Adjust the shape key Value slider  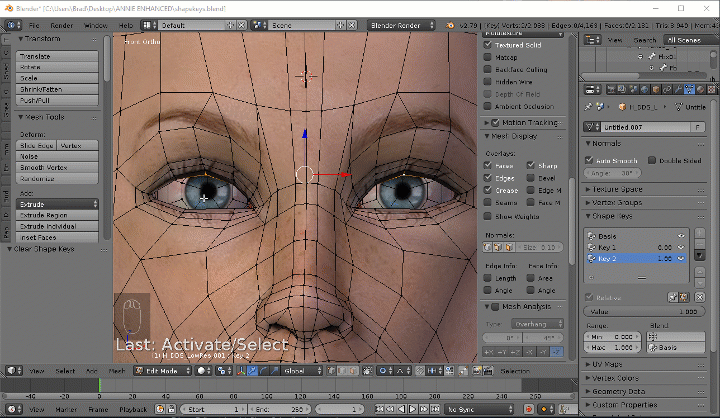pos(644,312)
